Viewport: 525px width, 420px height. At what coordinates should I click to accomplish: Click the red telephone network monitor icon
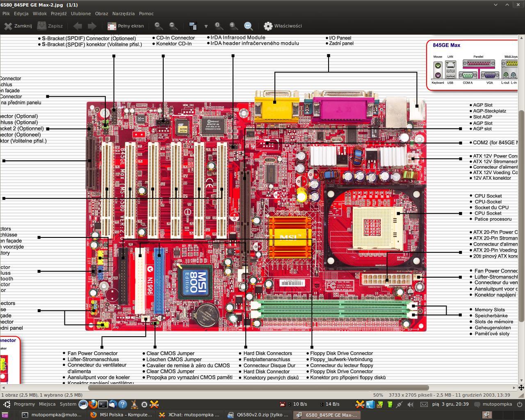point(282,404)
